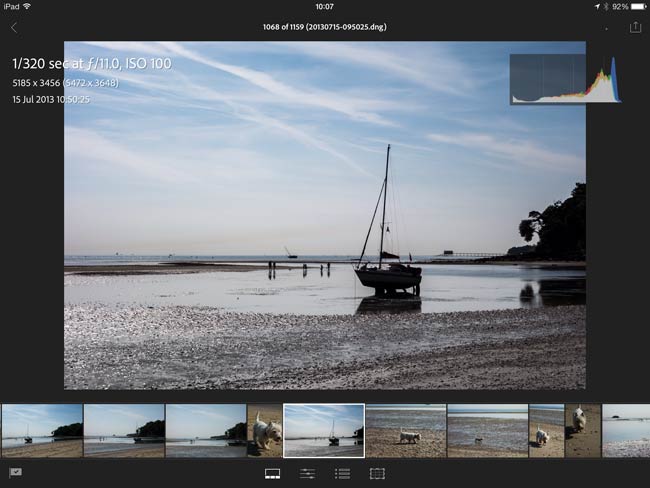
Task: Select thumbnail of dog standing on sand
Action: [406, 431]
